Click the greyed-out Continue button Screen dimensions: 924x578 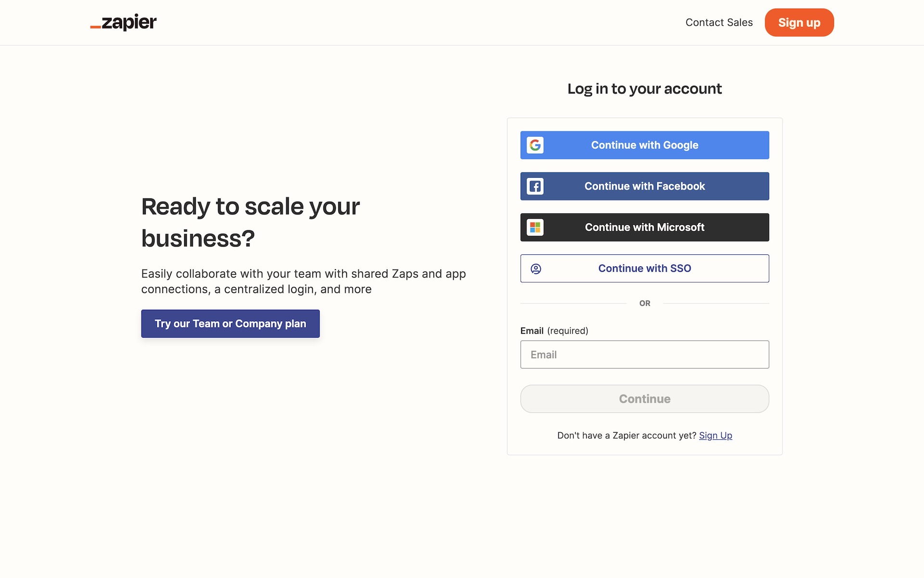(x=644, y=398)
